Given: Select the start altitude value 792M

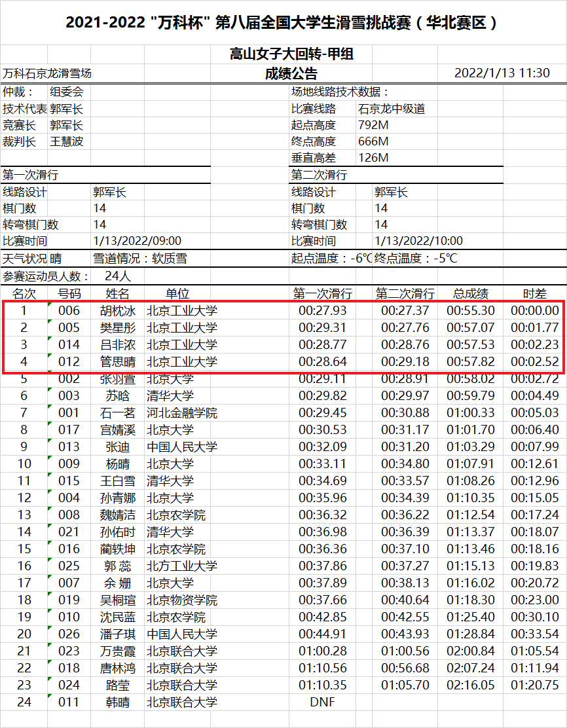Looking at the screenshot, I should (373, 125).
